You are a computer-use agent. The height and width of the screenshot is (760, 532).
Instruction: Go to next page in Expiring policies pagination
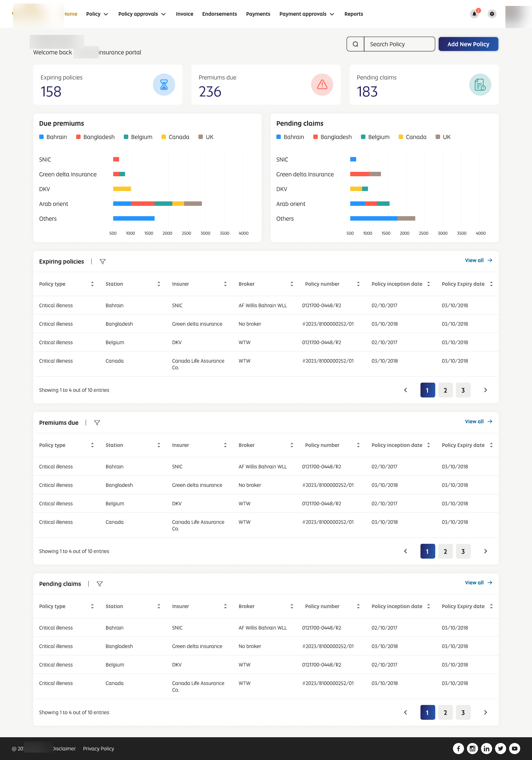pos(485,390)
